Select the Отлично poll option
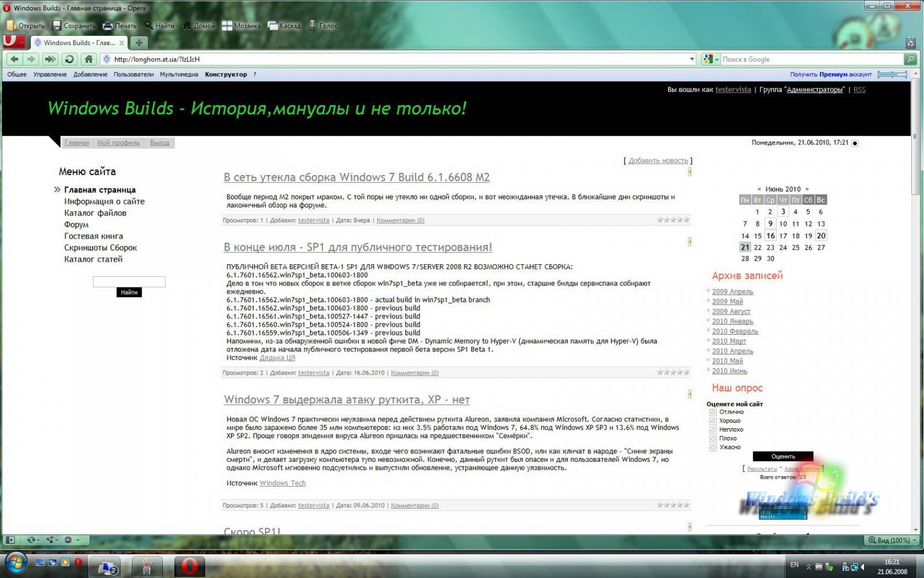 (713, 412)
